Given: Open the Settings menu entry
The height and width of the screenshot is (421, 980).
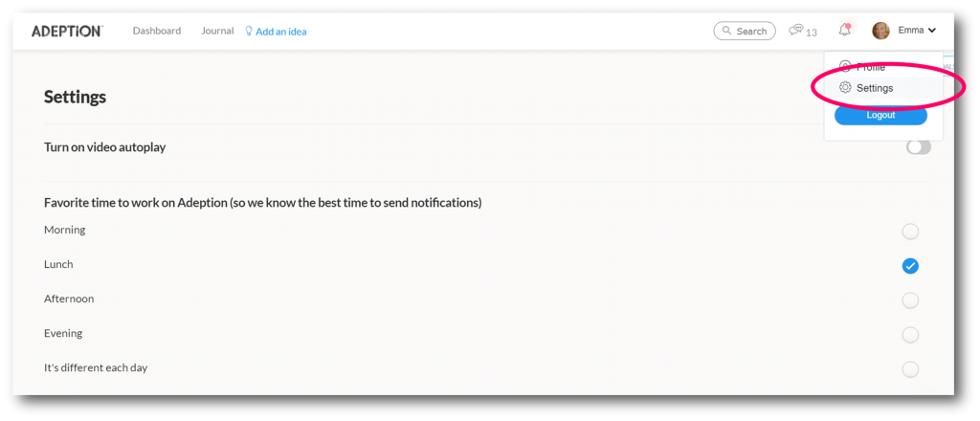Looking at the screenshot, I should 875,88.
